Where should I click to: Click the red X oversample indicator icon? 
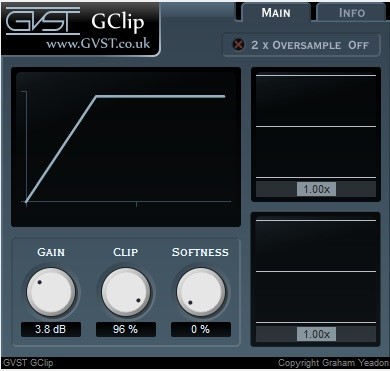click(238, 45)
